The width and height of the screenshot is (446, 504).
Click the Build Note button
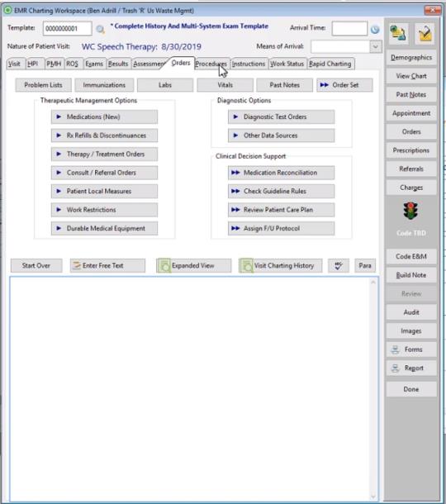tap(411, 275)
